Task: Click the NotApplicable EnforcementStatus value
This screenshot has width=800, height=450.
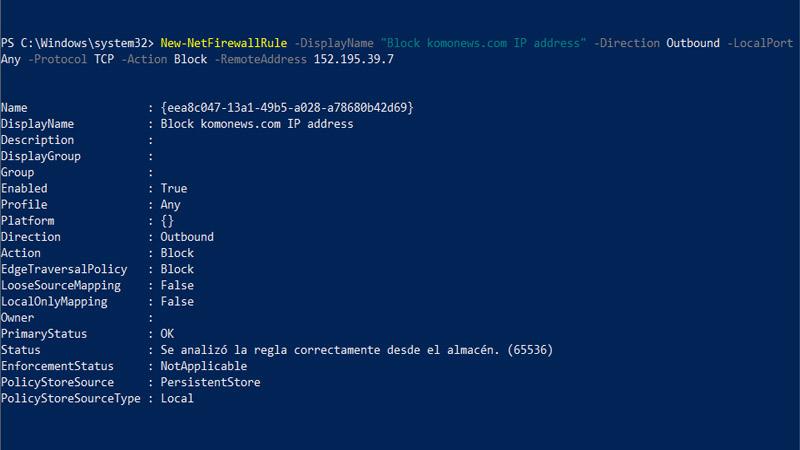Action: [204, 366]
